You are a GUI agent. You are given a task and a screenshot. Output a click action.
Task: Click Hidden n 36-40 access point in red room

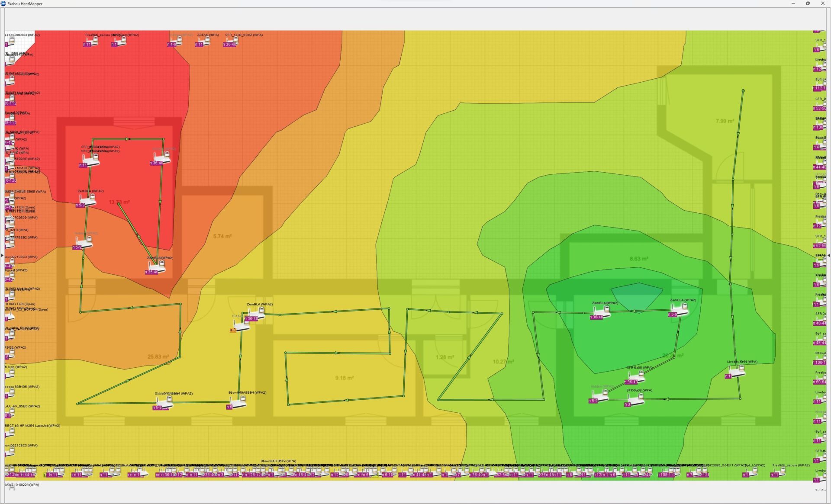(x=161, y=159)
